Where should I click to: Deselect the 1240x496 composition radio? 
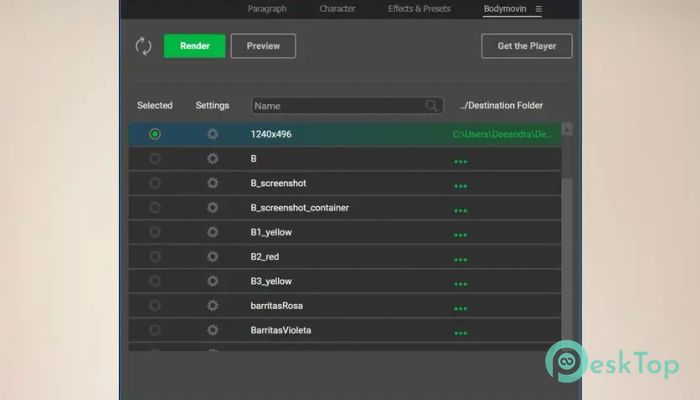coord(155,134)
